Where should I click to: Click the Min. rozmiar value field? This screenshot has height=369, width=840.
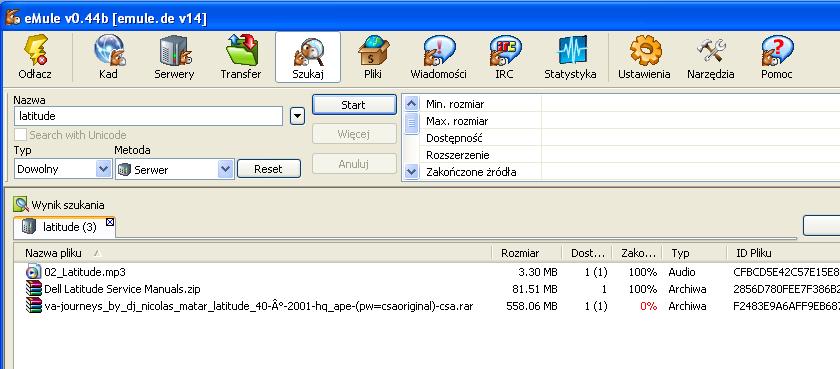point(691,104)
